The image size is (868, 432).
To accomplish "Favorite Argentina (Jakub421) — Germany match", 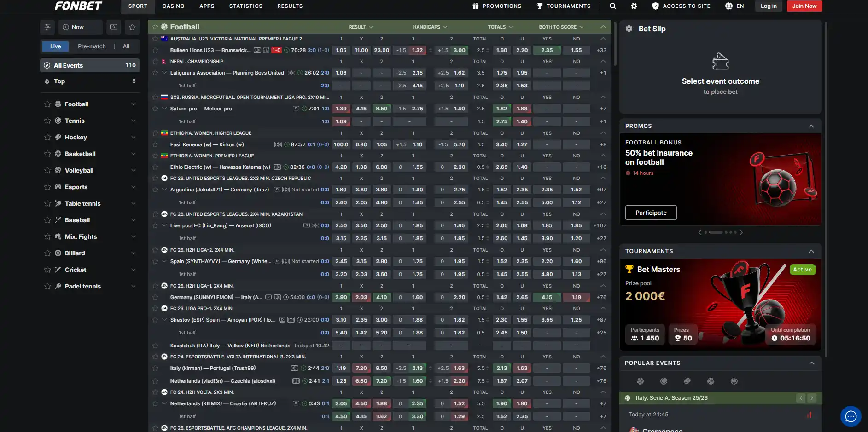I will (x=155, y=190).
